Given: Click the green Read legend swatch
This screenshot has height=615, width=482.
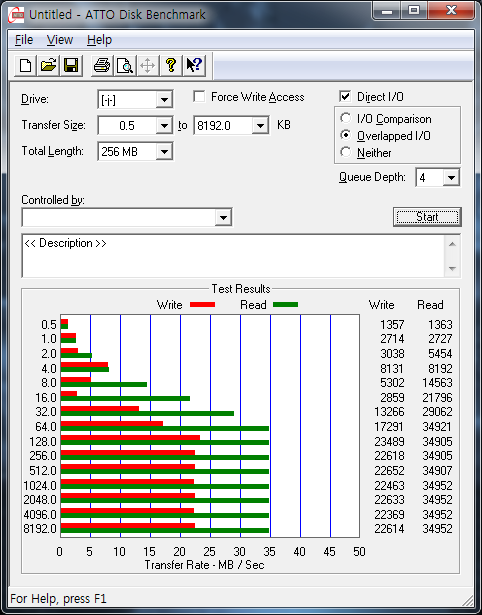Looking at the screenshot, I should [286, 304].
